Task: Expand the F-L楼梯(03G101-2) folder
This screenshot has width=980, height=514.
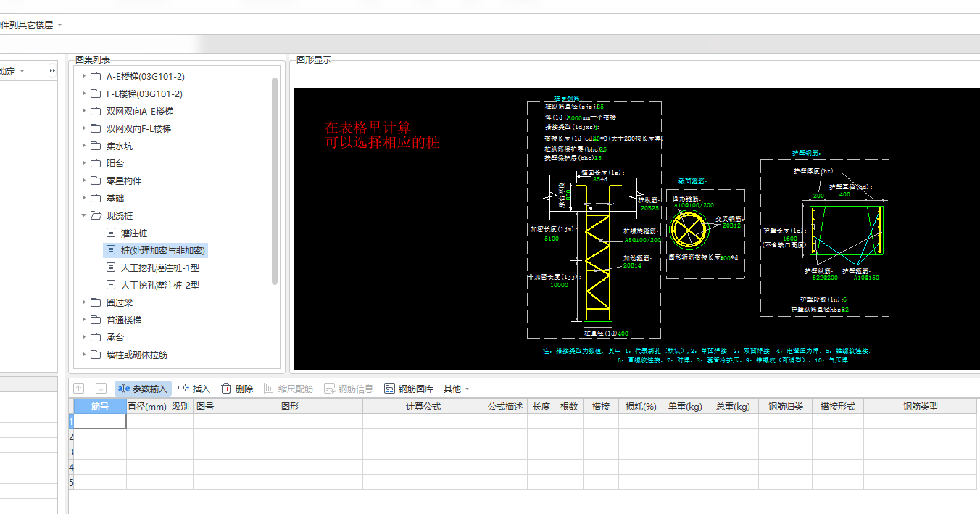Action: (x=84, y=94)
